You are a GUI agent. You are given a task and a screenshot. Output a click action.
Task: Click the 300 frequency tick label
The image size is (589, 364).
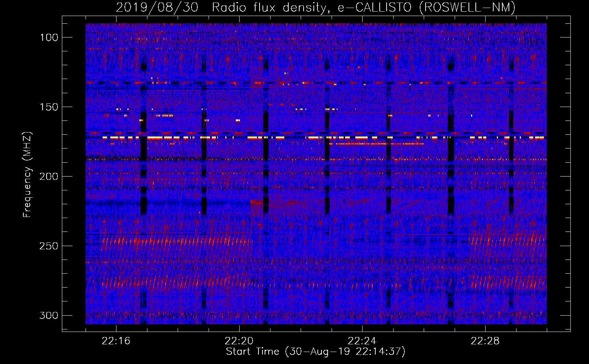click(49, 315)
